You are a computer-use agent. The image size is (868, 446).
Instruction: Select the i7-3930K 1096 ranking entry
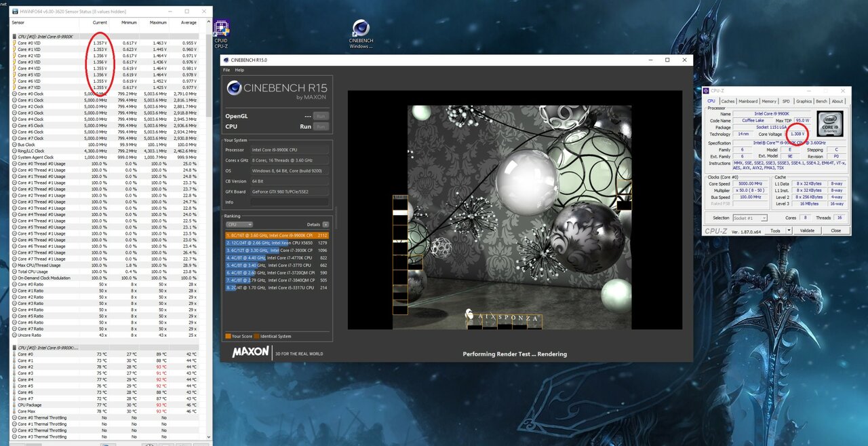(x=277, y=250)
